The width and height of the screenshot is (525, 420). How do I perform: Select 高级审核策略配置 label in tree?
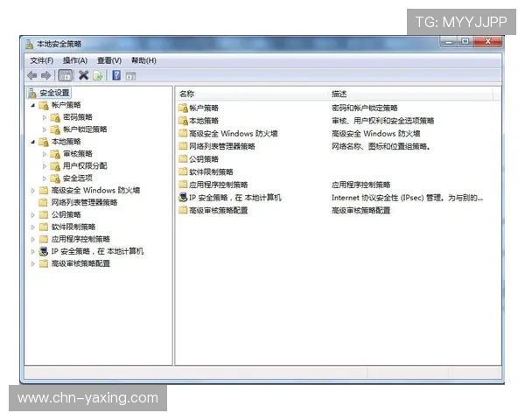pyautogui.click(x=80, y=263)
